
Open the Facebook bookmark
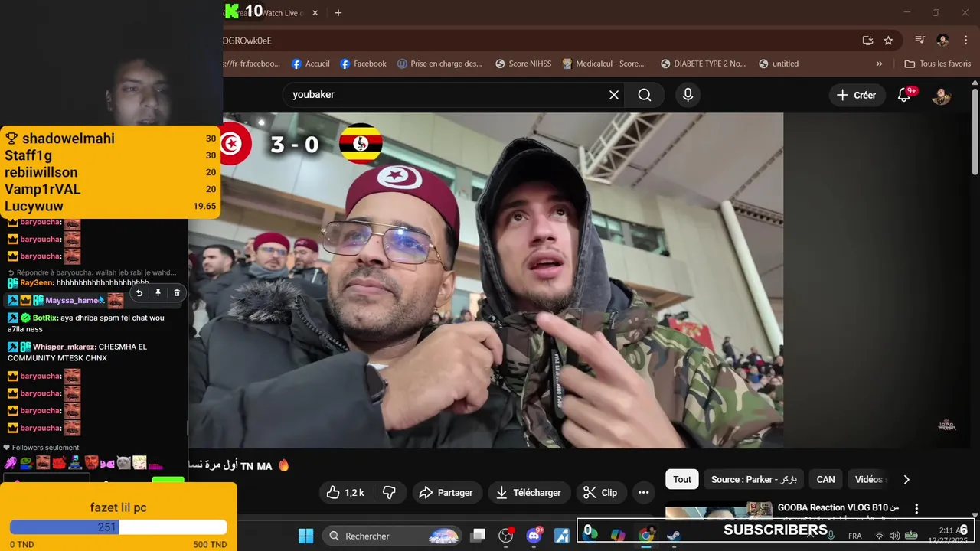[363, 64]
